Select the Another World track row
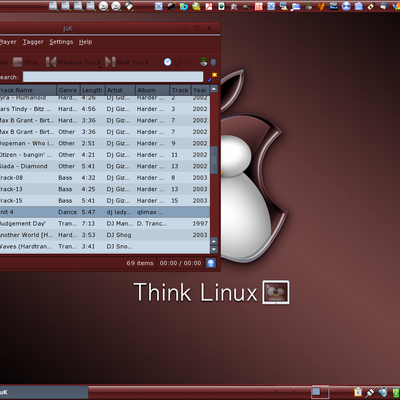The image size is (400, 400). pos(105,235)
